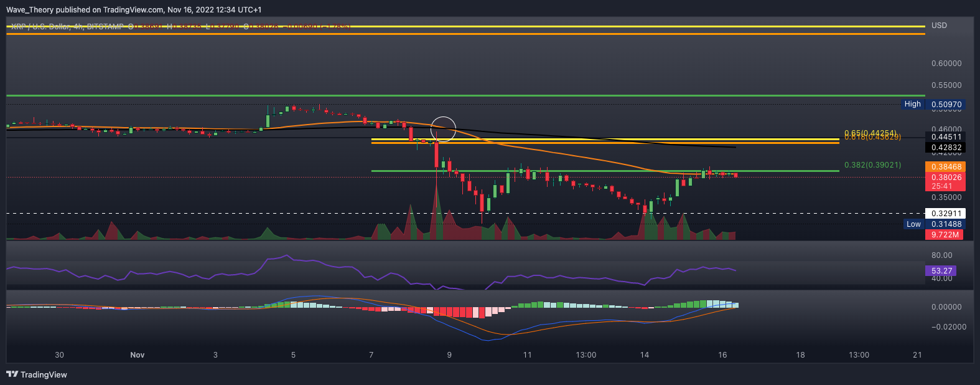Click the RSI 40.00 scale label
The image size is (980, 385).
click(941, 278)
